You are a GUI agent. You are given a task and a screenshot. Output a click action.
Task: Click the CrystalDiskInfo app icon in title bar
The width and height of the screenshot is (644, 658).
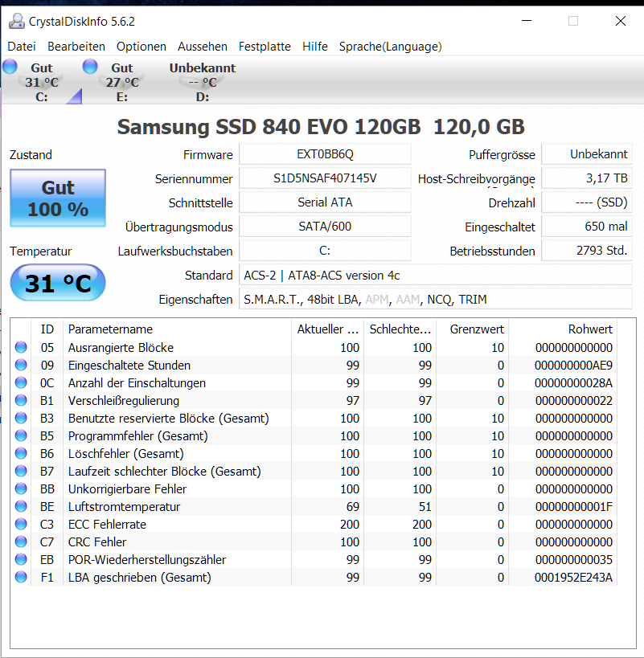pyautogui.click(x=17, y=21)
